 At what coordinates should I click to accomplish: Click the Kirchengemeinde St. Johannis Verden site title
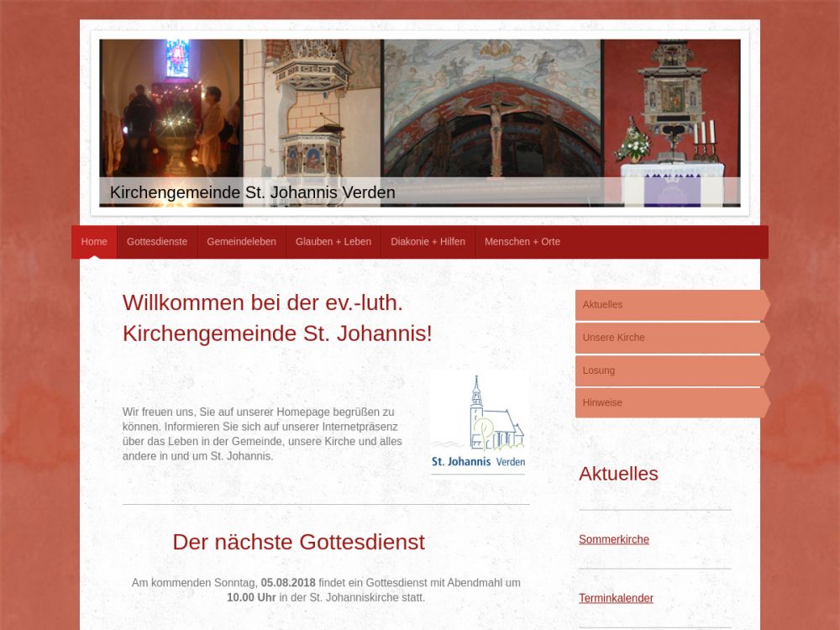(253, 192)
